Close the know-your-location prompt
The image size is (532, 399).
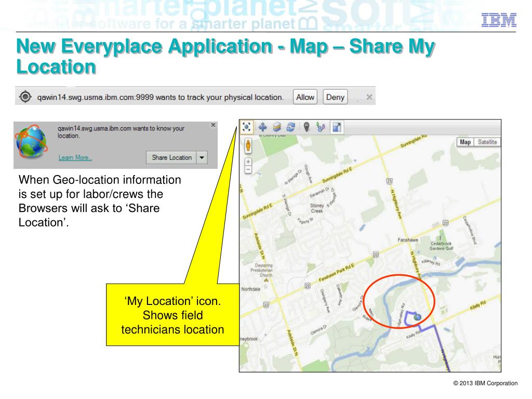point(213,125)
